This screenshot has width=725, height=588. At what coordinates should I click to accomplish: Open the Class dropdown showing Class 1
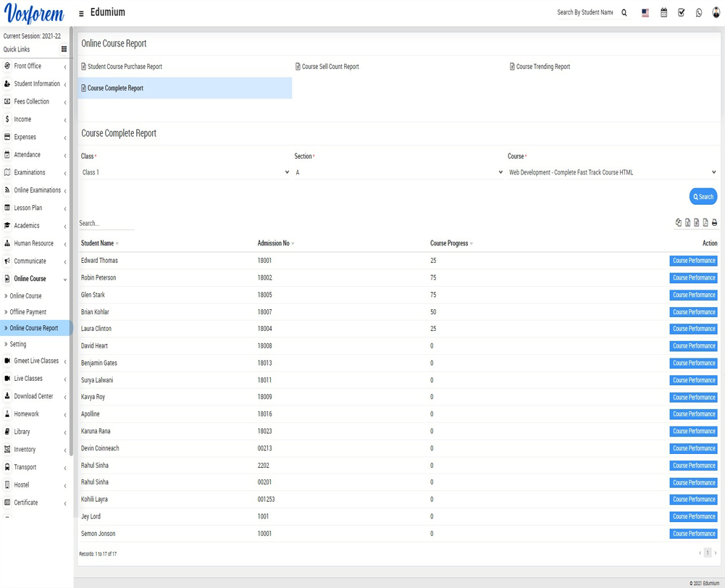185,172
